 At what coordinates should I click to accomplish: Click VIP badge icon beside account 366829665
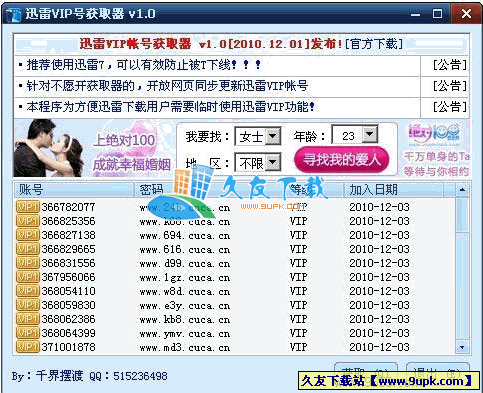(28, 249)
